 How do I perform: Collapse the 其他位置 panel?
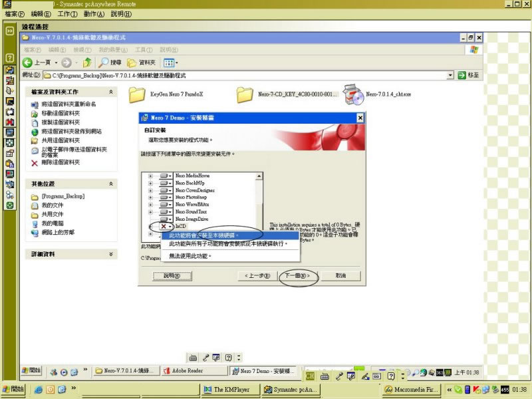(x=111, y=184)
